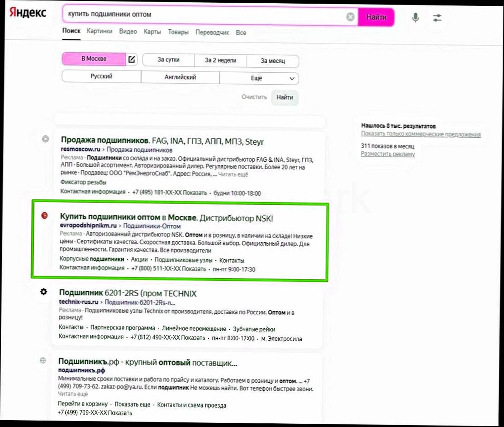This screenshot has width=504, height=427.
Task: Click red favicon beside evropodshipnikm.ru result
Action: tap(44, 215)
